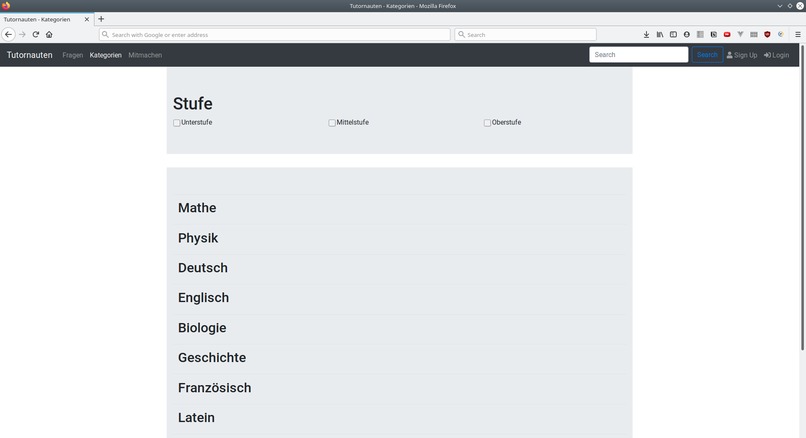This screenshot has width=806, height=438.
Task: Open the red uBlock shield icon
Action: tap(767, 34)
